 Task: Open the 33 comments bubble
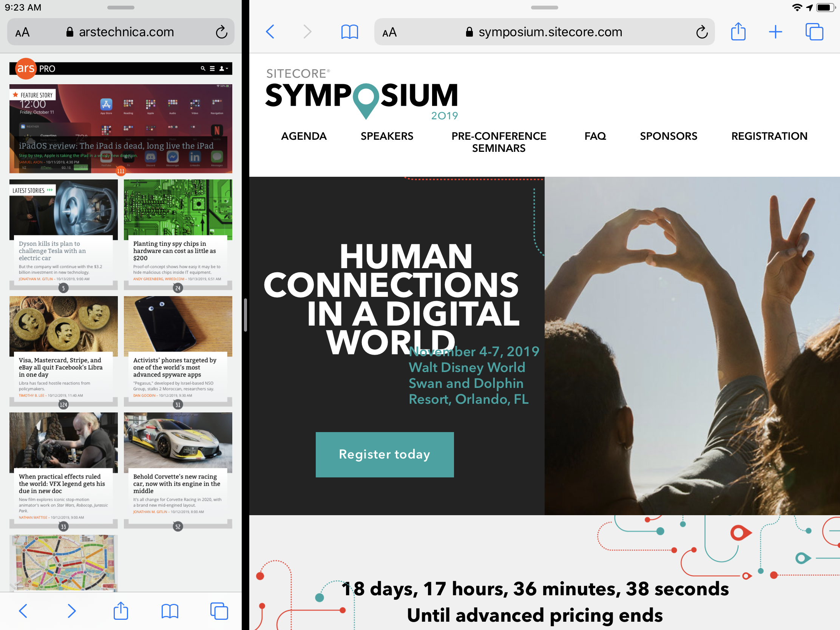click(x=63, y=527)
